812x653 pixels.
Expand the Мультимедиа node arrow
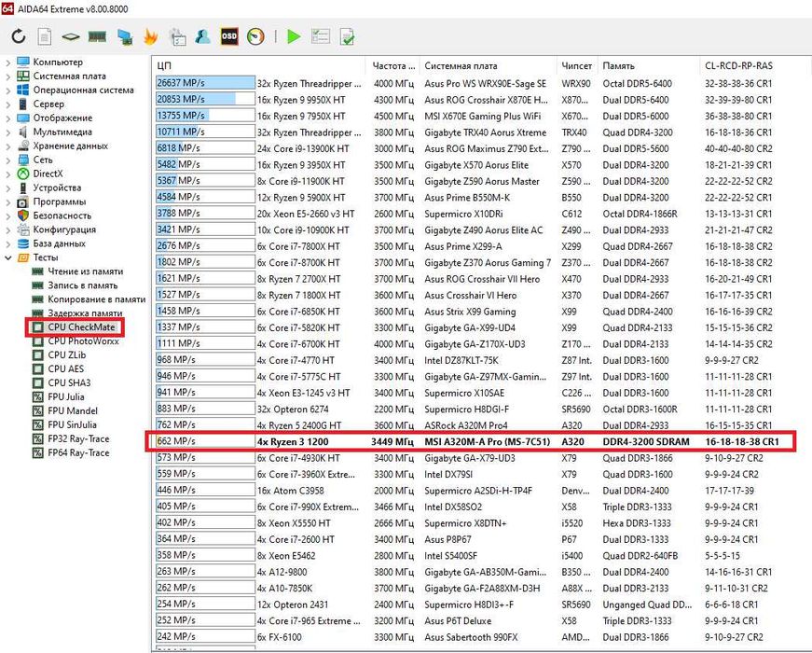pyautogui.click(x=7, y=132)
